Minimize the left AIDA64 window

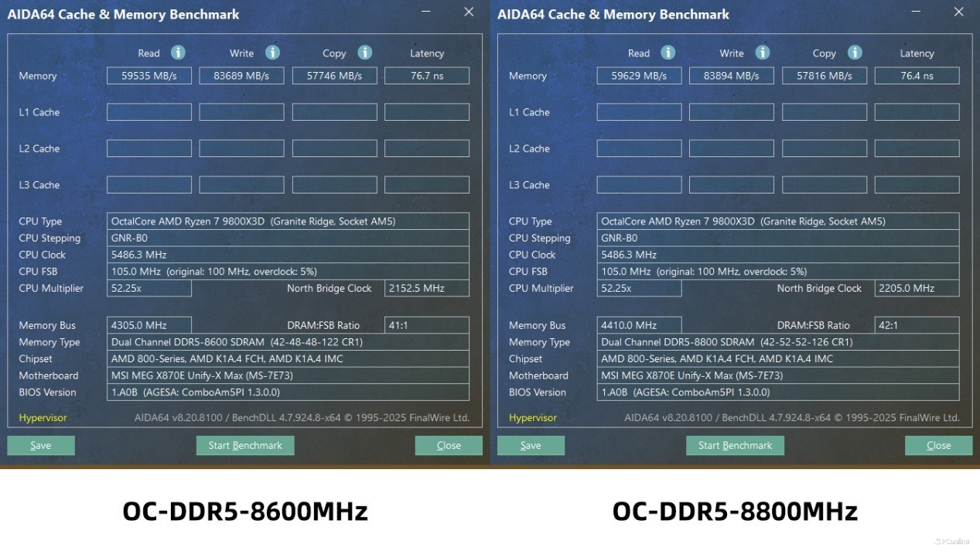tap(427, 12)
